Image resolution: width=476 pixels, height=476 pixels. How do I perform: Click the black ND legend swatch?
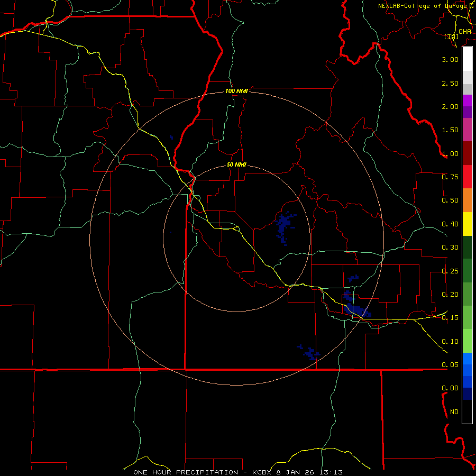click(467, 411)
